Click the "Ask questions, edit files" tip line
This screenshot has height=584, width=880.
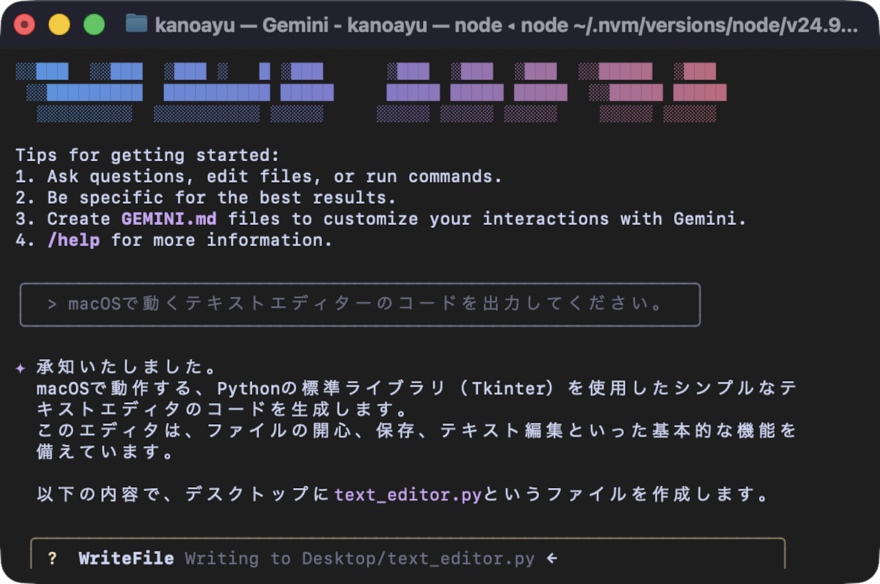click(260, 177)
